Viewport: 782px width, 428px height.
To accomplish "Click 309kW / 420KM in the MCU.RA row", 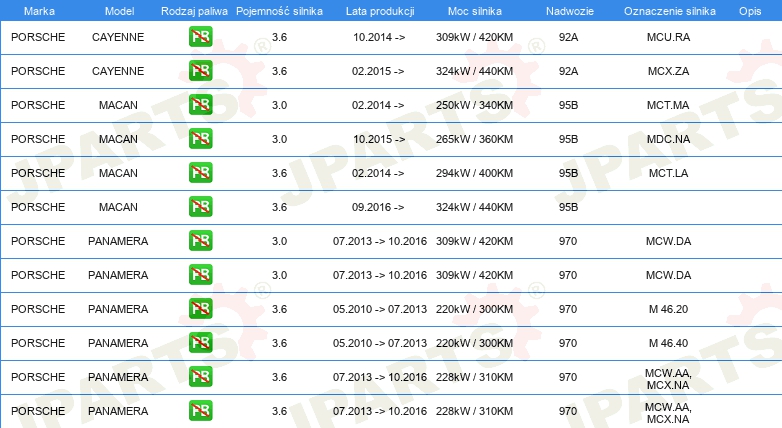I will coord(474,37).
